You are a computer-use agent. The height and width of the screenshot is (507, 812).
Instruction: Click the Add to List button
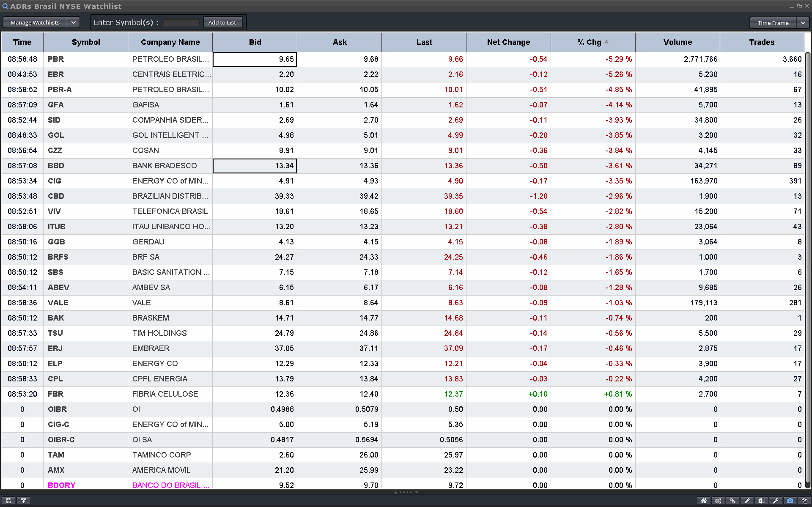pyautogui.click(x=222, y=22)
